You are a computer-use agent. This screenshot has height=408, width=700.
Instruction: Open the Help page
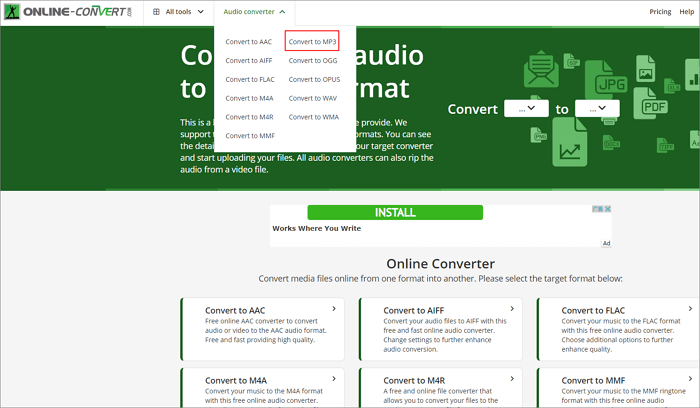point(686,12)
